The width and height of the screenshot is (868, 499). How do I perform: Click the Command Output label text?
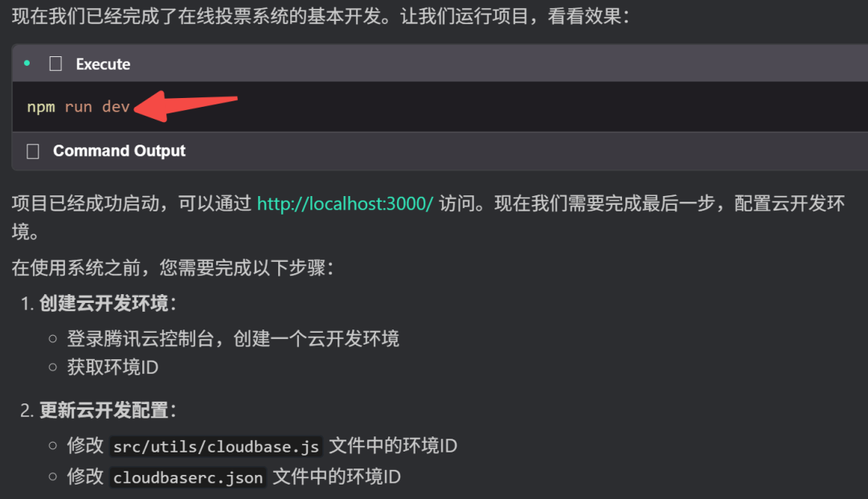119,150
